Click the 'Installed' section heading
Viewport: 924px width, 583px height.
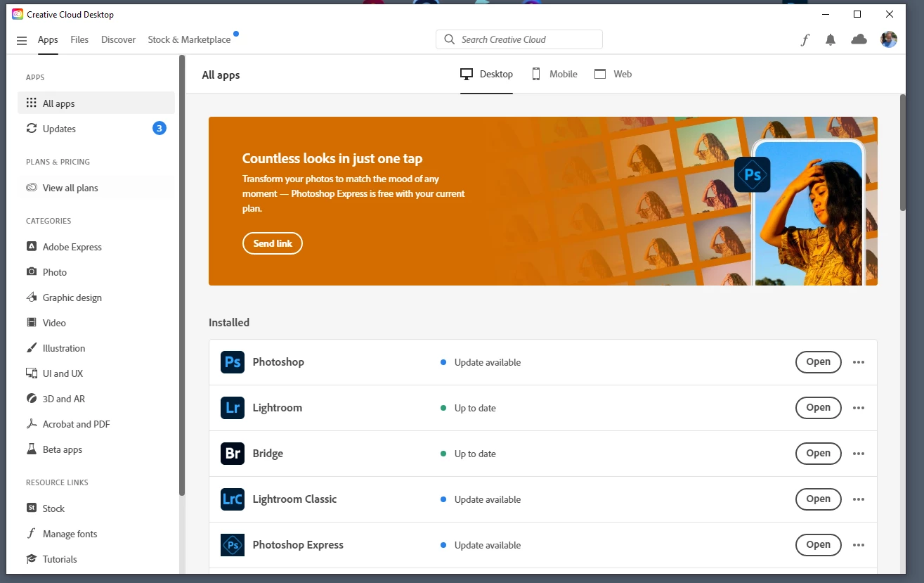[x=229, y=322]
